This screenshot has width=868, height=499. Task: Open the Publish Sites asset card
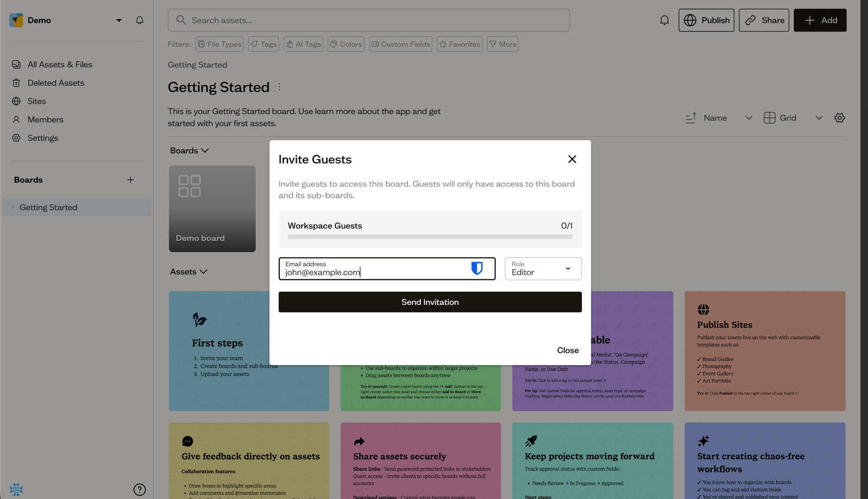coord(765,351)
